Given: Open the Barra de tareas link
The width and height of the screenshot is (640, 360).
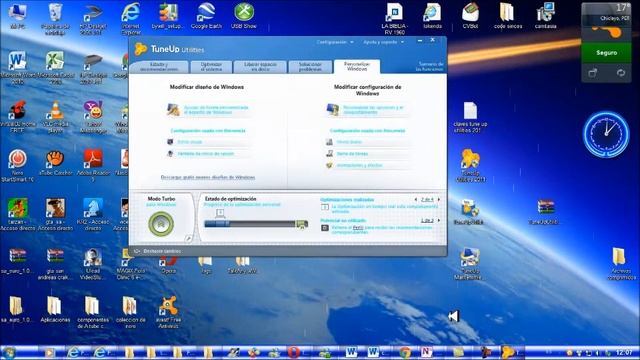Looking at the screenshot, I should [352, 154].
